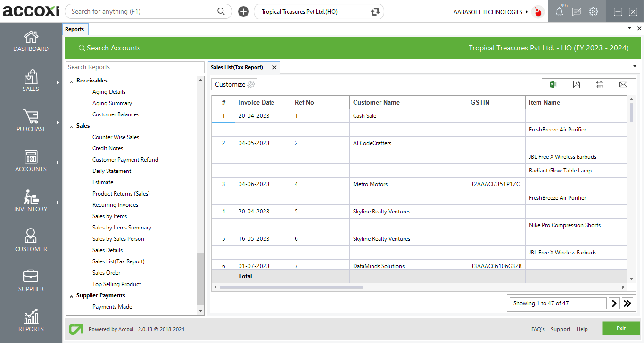The width and height of the screenshot is (644, 343).
Task: Close the Sales List(Tax Report) tab
Action: tap(274, 67)
